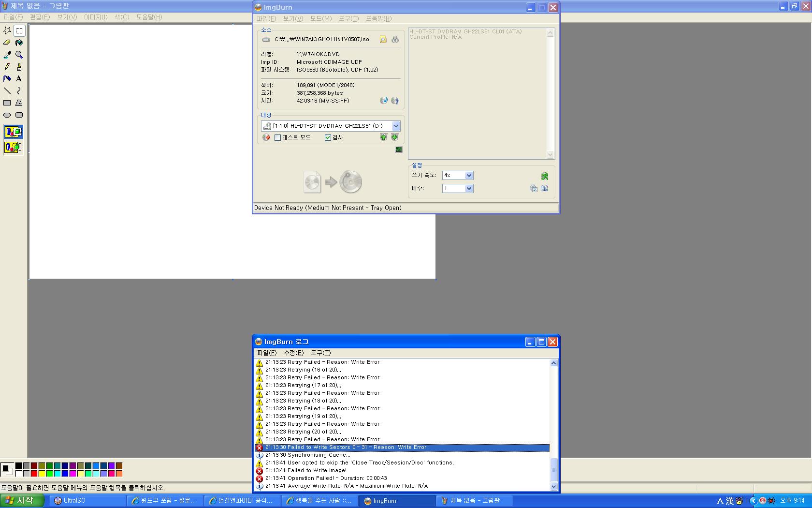Click the log window scrollbar down arrow
The height and width of the screenshot is (508, 812).
pyautogui.click(x=554, y=486)
